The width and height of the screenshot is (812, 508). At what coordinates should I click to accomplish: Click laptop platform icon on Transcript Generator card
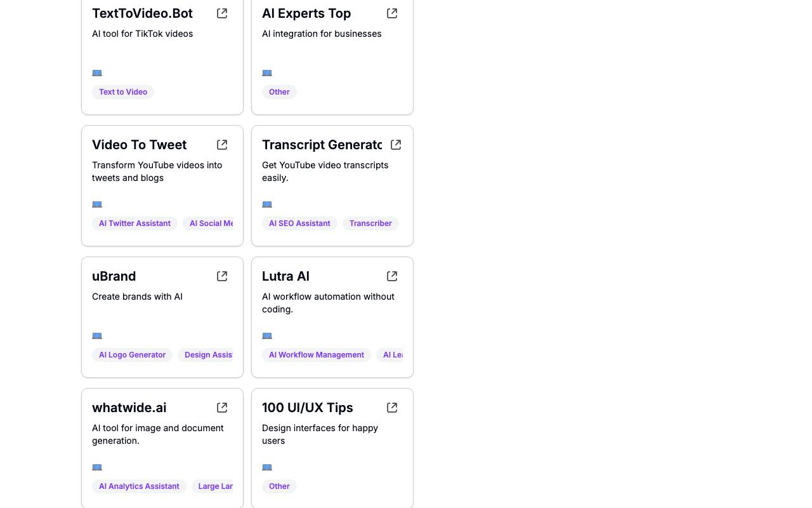tap(267, 204)
